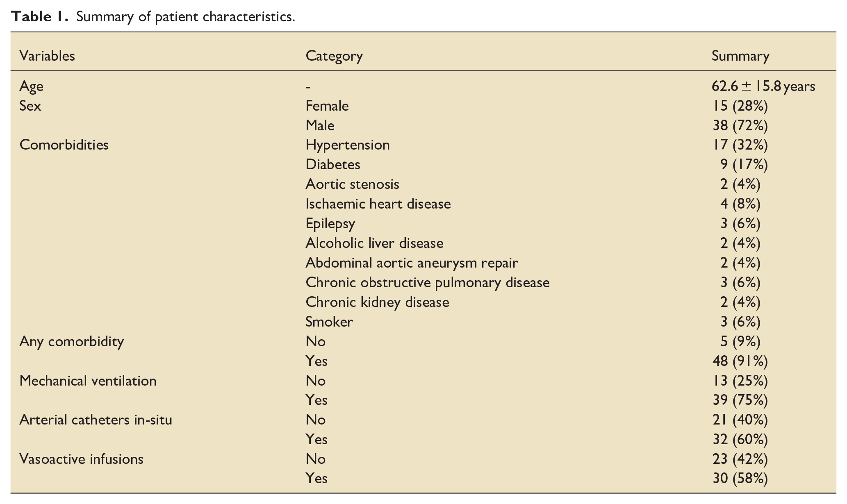
Task: Select the Summary column header
Action: point(740,56)
